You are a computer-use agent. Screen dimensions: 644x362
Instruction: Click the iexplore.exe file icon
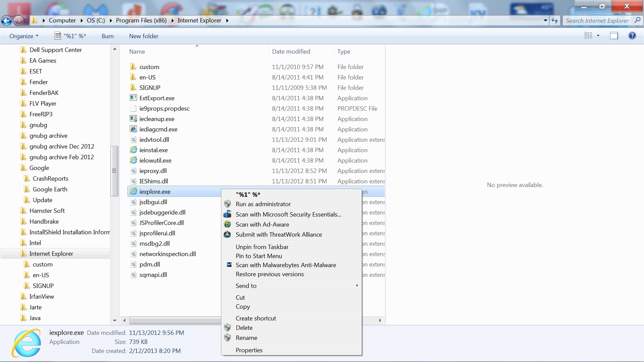tap(133, 191)
